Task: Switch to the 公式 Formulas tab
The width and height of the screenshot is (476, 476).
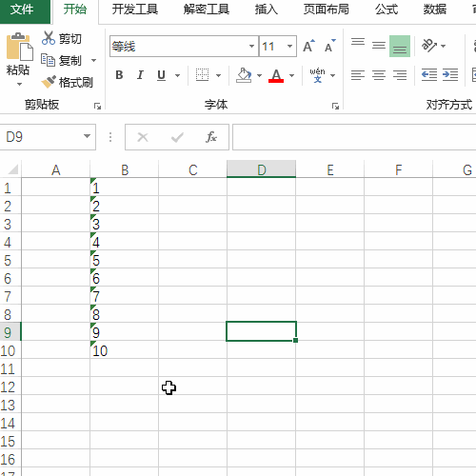Action: (x=387, y=10)
